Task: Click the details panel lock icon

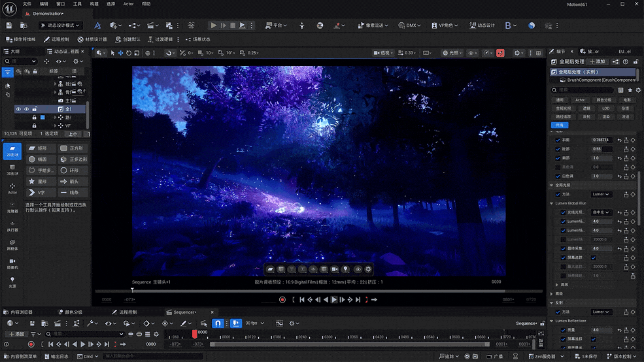Action: (636, 61)
